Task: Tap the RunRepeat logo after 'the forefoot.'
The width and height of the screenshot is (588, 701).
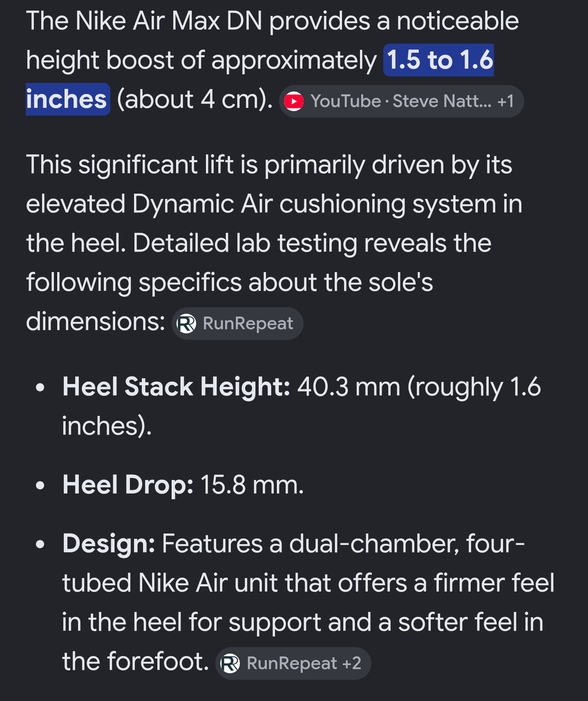Action: (x=230, y=663)
